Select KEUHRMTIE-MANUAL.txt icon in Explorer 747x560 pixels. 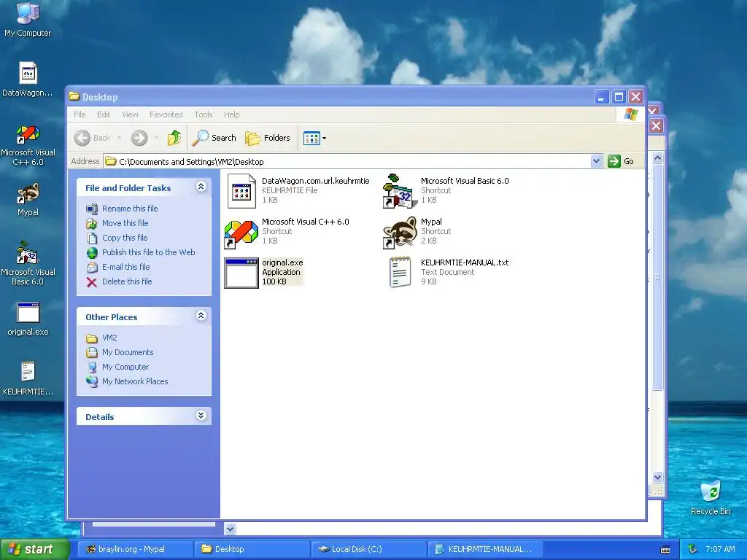click(x=400, y=272)
